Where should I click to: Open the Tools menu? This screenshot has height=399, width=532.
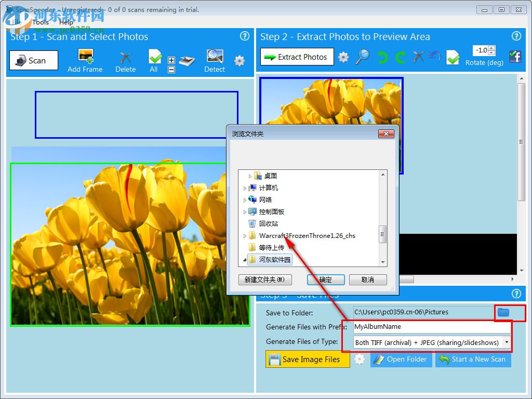pos(41,22)
